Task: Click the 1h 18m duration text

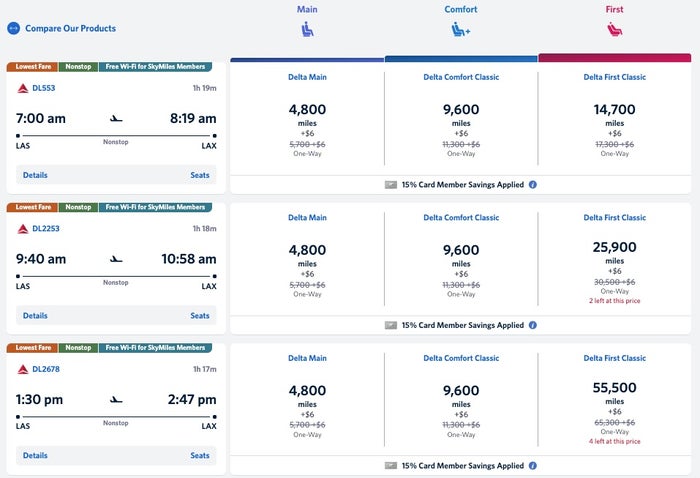Action: click(204, 229)
